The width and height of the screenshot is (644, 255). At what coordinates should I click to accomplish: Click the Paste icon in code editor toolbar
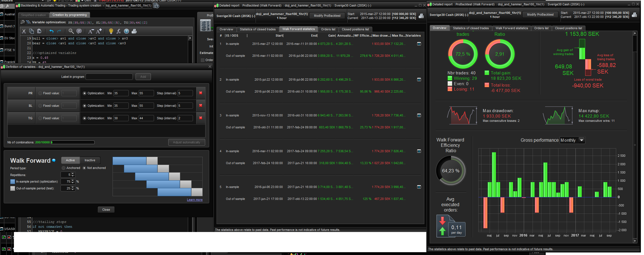(x=39, y=31)
